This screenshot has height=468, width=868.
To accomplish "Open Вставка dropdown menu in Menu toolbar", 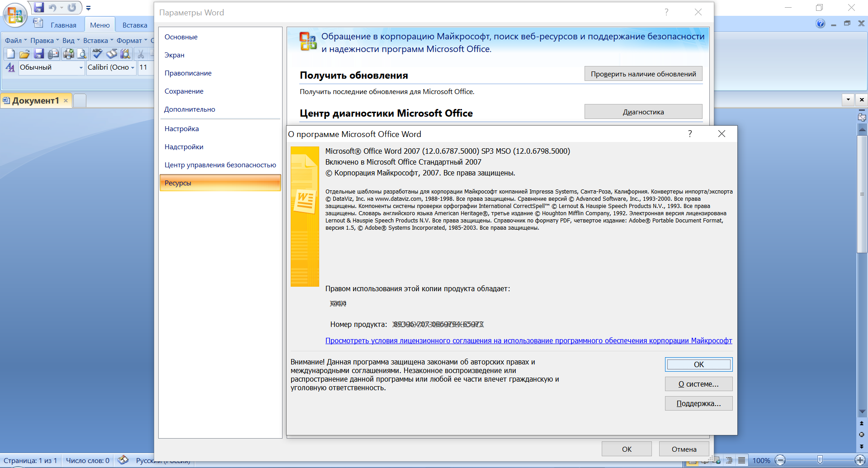I will [x=98, y=41].
